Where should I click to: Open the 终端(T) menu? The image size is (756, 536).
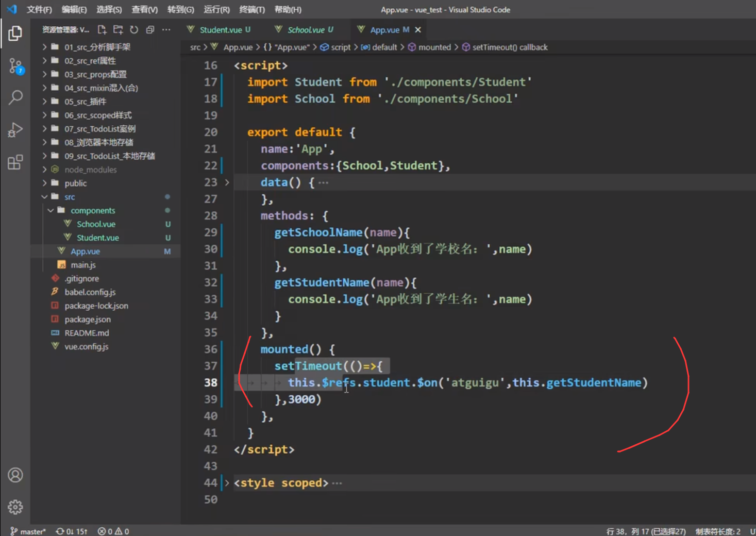click(x=251, y=10)
